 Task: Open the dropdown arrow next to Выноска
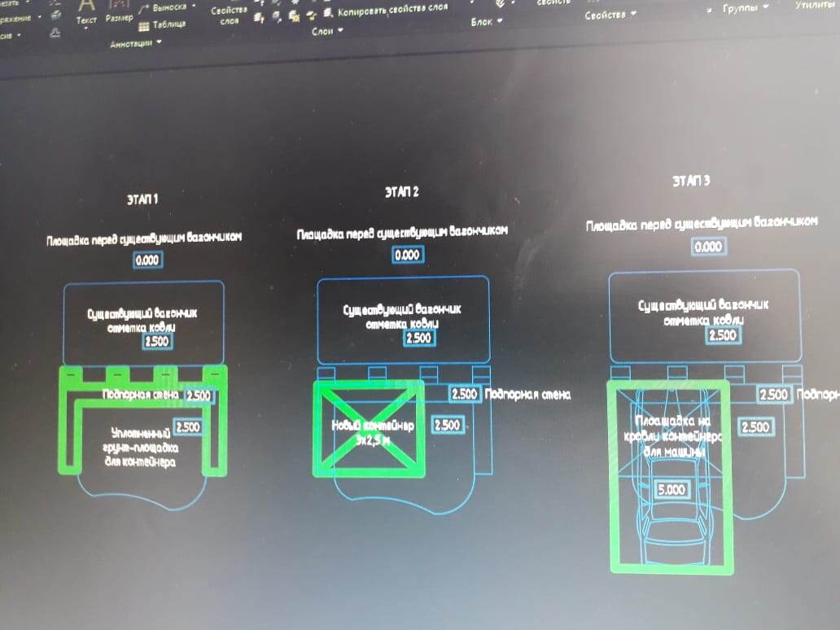pyautogui.click(x=194, y=6)
